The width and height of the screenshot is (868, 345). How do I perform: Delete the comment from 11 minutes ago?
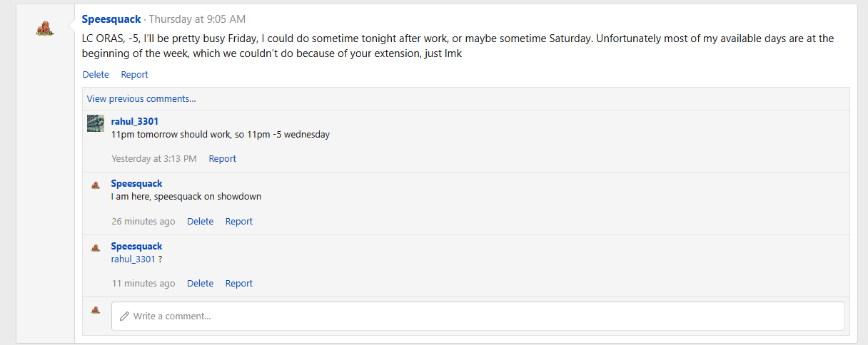(200, 284)
